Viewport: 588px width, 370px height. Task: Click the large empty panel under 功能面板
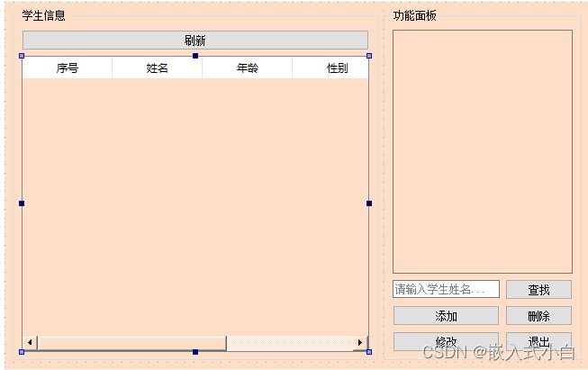pyautogui.click(x=483, y=151)
